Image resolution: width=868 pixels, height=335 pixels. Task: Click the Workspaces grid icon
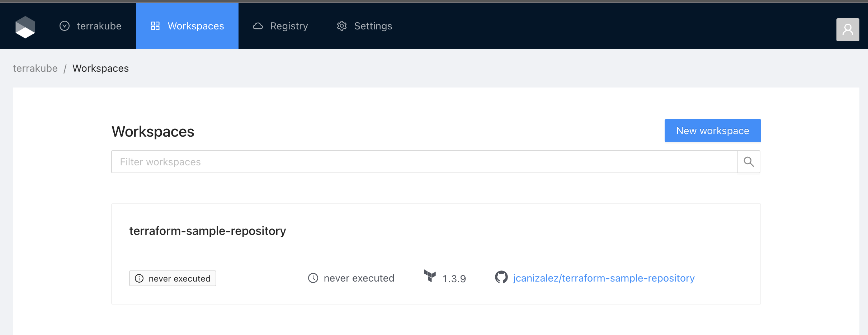pyautogui.click(x=155, y=26)
